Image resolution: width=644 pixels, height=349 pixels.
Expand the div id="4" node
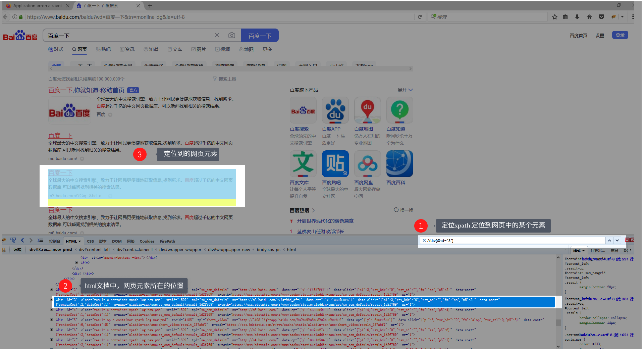tap(51, 309)
